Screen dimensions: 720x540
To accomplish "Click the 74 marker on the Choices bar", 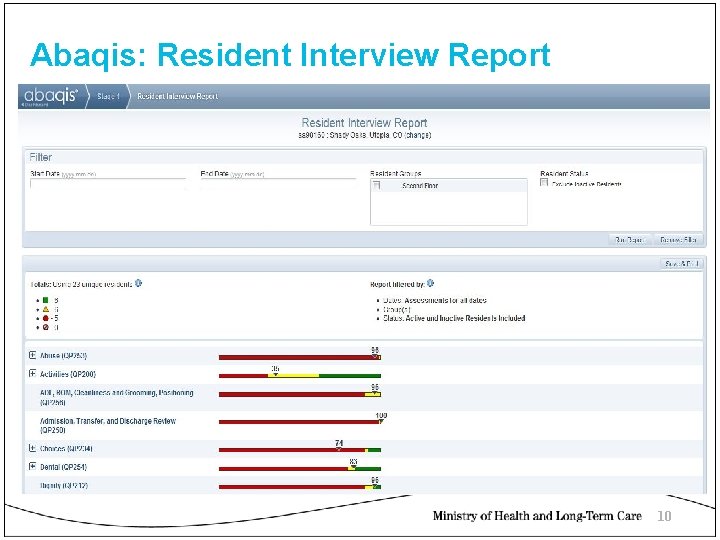I will [339, 445].
